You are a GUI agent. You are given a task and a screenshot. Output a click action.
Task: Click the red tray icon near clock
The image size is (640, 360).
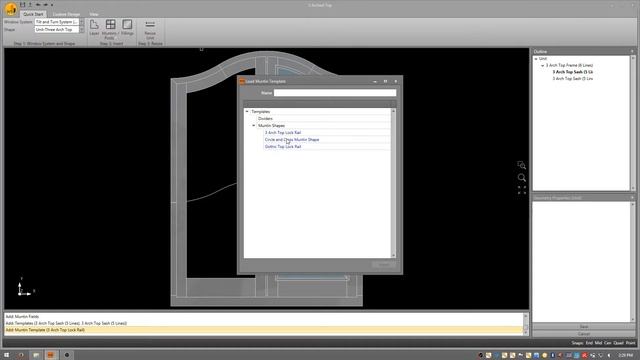coord(584,356)
